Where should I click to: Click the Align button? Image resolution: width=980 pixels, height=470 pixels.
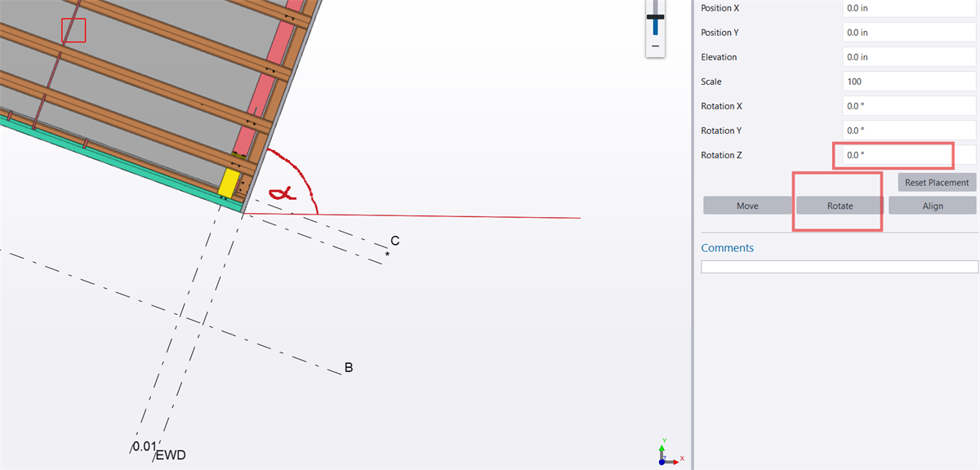point(932,206)
